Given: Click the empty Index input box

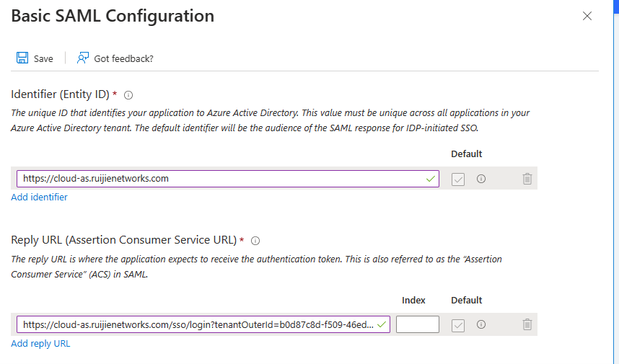Looking at the screenshot, I should pyautogui.click(x=418, y=324).
